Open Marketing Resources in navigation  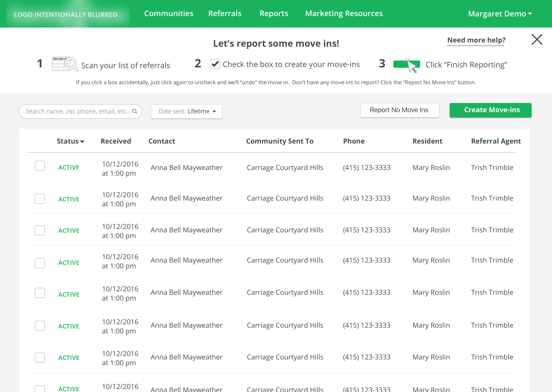coord(344,14)
